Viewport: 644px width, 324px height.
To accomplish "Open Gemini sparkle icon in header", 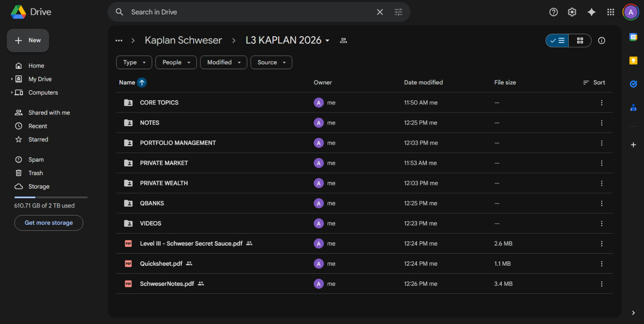I will 591,12.
